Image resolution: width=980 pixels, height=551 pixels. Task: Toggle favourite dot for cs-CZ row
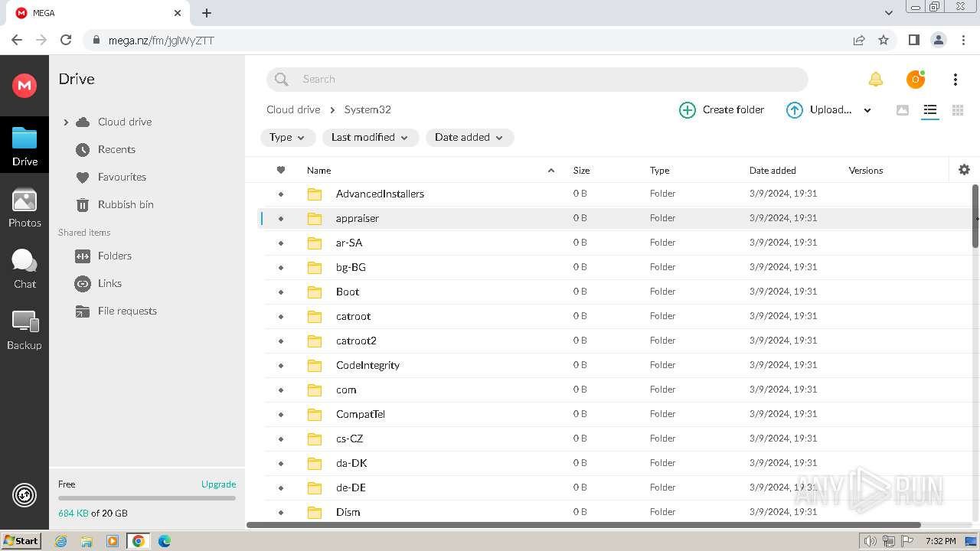pyautogui.click(x=281, y=439)
